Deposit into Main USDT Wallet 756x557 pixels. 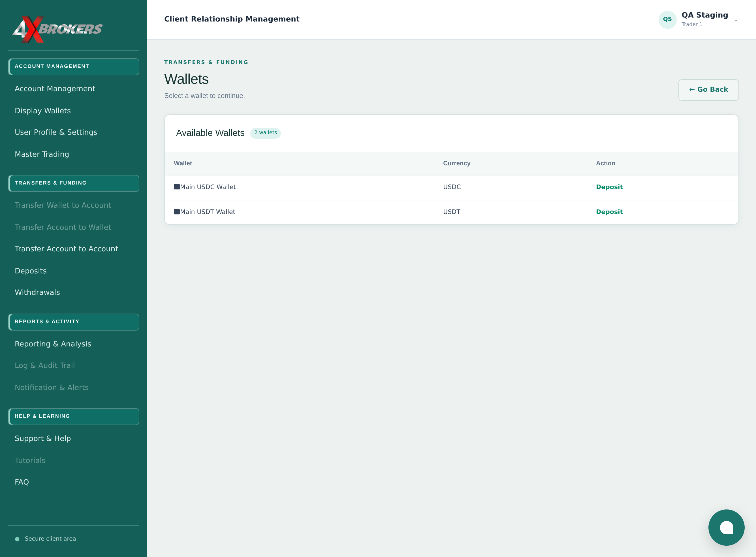tap(609, 212)
